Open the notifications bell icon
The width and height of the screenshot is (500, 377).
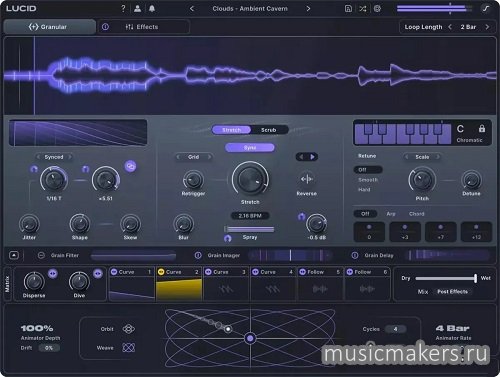152,8
